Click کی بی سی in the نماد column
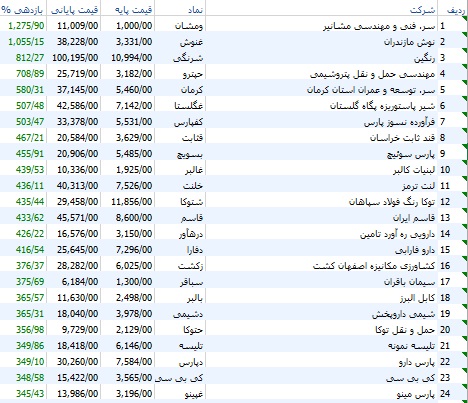Viewport: 468px width, 403px height. pos(179,378)
